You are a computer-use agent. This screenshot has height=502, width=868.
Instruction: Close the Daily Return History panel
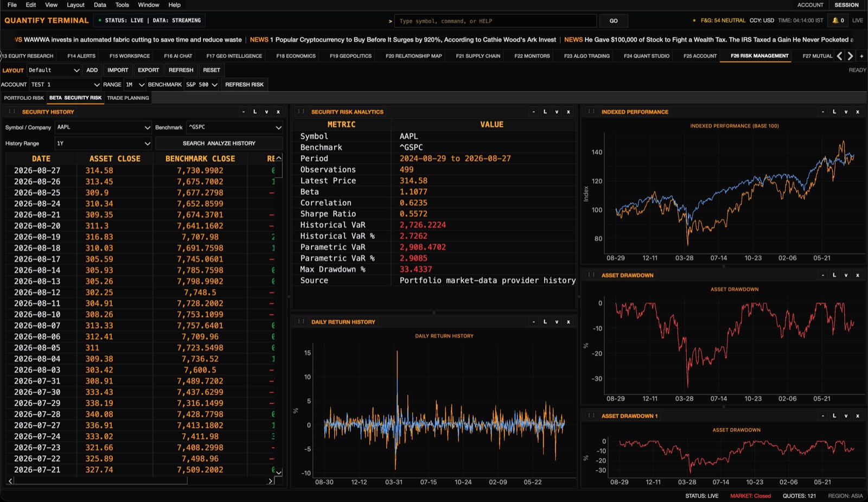pos(569,322)
